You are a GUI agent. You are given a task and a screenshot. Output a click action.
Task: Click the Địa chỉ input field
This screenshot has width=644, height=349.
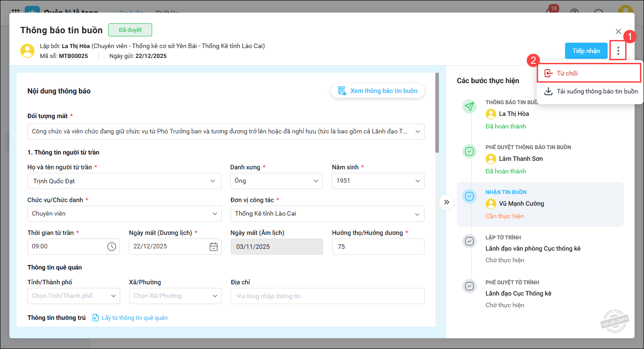(x=327, y=296)
